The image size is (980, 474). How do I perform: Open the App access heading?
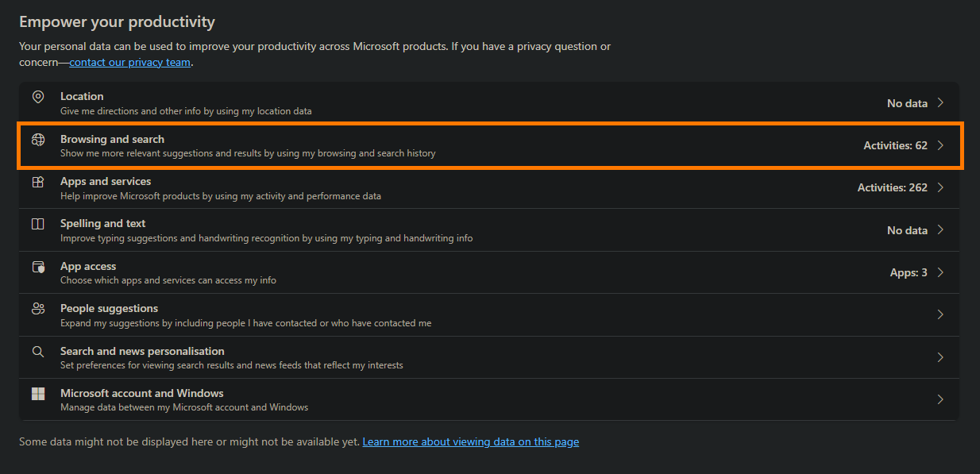pos(88,266)
